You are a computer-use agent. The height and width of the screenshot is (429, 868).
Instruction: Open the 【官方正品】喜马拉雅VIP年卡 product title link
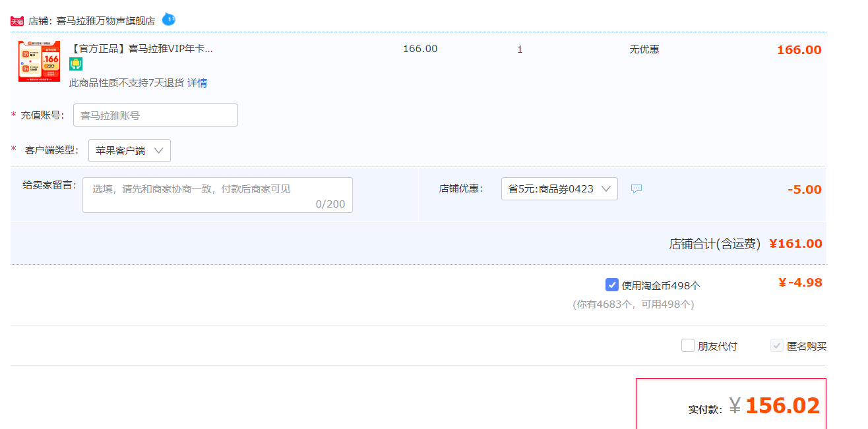(x=141, y=49)
